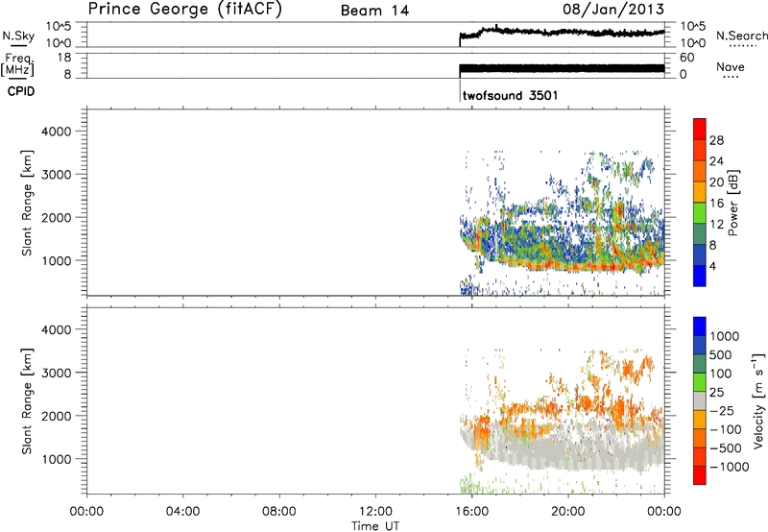Click the 'Slant Range [km]' label of power panel

(x=27, y=203)
